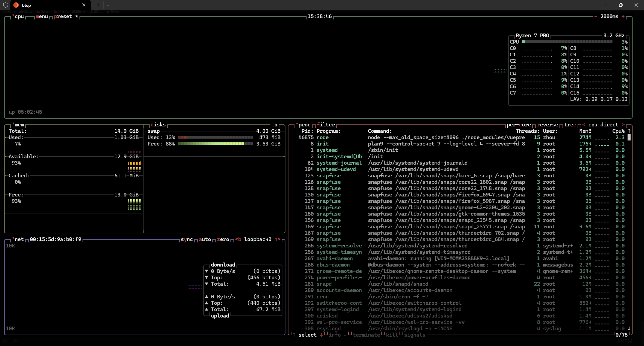The image size is (644, 346).
Task: Enable process tree view
Action: pos(570,125)
